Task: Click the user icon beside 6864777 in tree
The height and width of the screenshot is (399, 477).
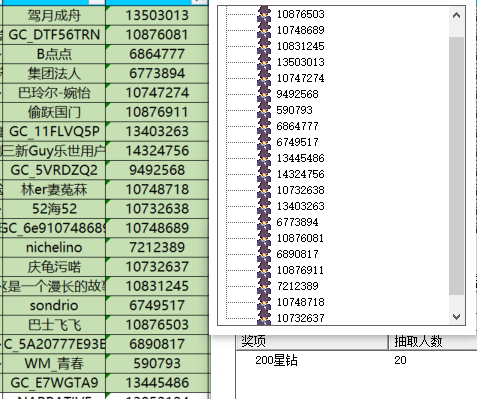Action: coord(264,126)
